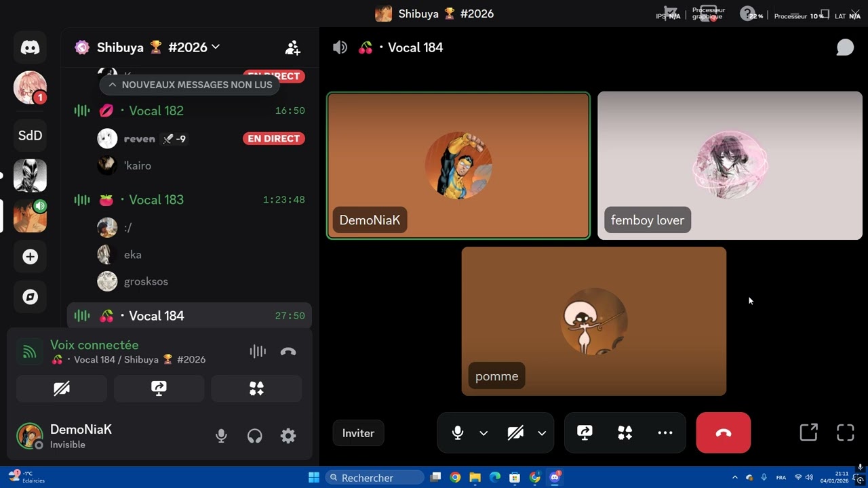
Task: Share screen from Voix connectée panel
Action: point(159,388)
